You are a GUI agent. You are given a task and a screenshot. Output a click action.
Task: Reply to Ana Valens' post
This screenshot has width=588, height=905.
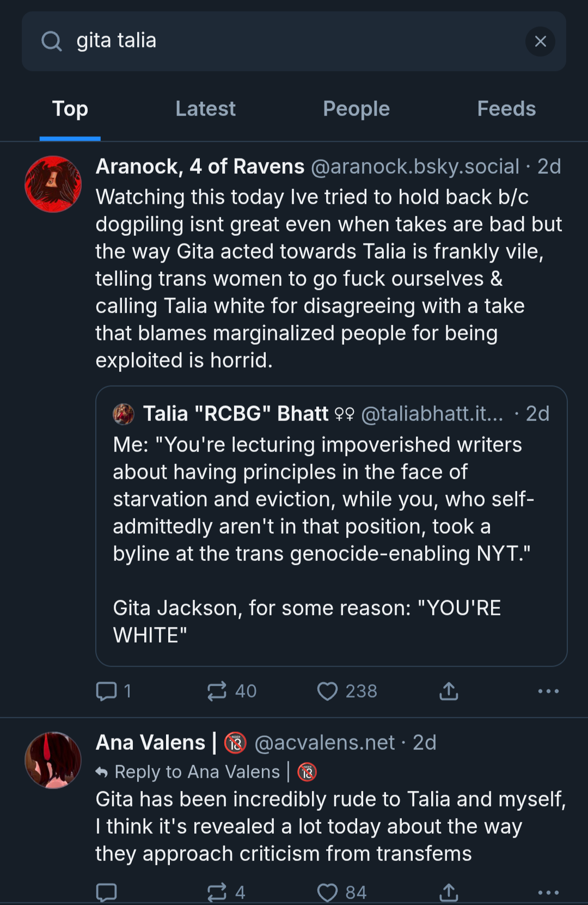point(106,892)
